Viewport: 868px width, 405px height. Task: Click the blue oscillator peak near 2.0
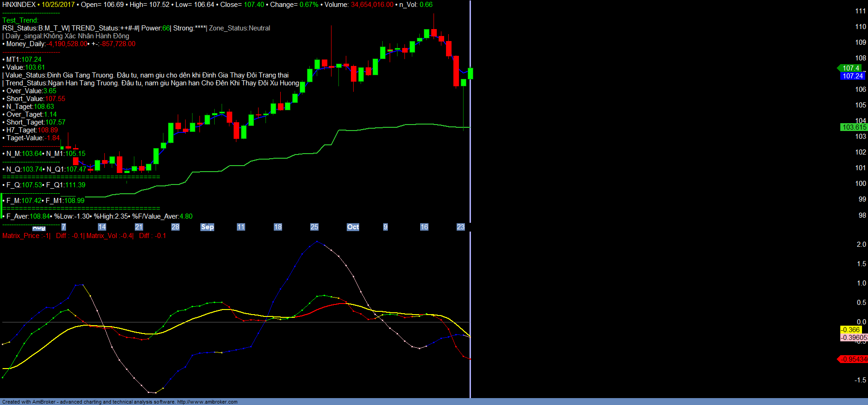[316, 242]
